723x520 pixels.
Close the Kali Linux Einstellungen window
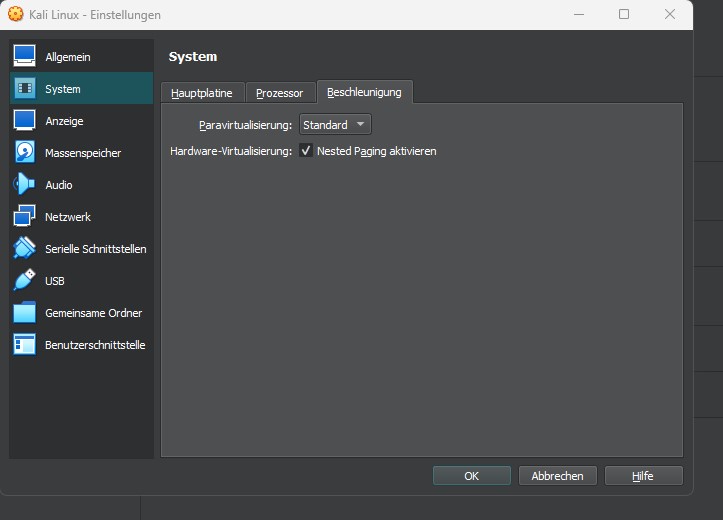pyautogui.click(x=670, y=14)
